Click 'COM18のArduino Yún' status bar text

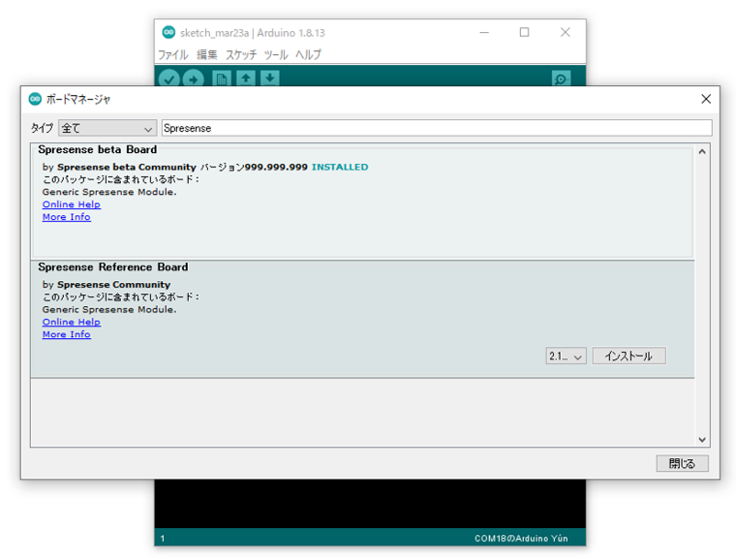(x=521, y=539)
